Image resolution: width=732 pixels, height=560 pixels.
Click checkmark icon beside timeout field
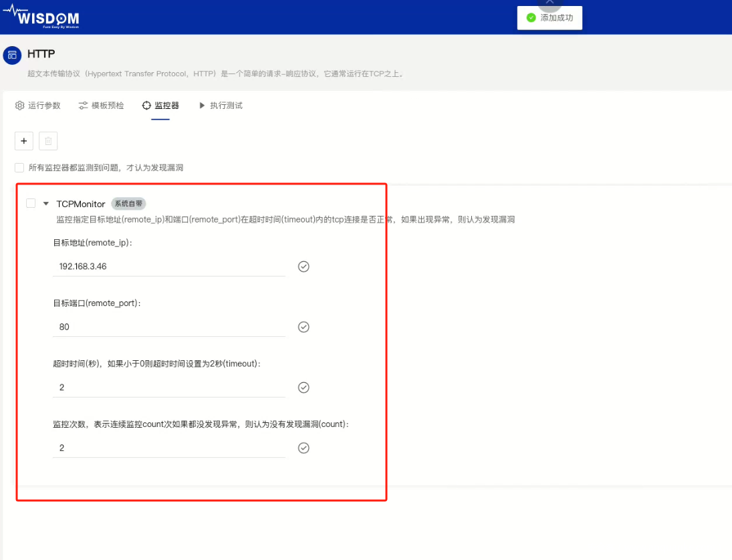point(303,388)
